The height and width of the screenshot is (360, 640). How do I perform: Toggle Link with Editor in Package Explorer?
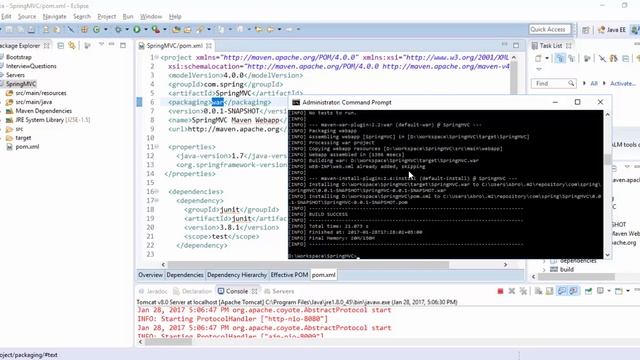(72, 46)
